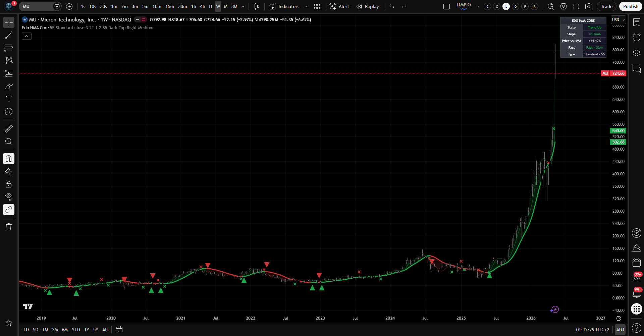Expand the favorite indicators dropdown arrow
The height and width of the screenshot is (336, 644).
coord(307,6)
